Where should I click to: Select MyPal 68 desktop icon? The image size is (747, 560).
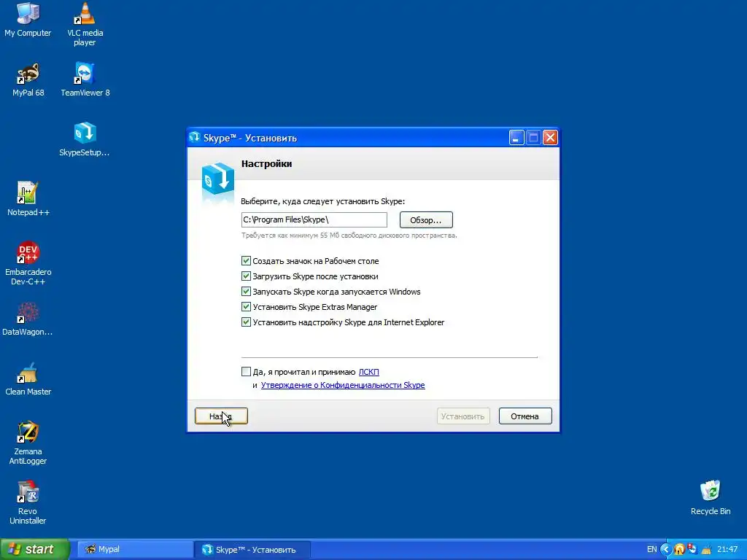pos(28,79)
